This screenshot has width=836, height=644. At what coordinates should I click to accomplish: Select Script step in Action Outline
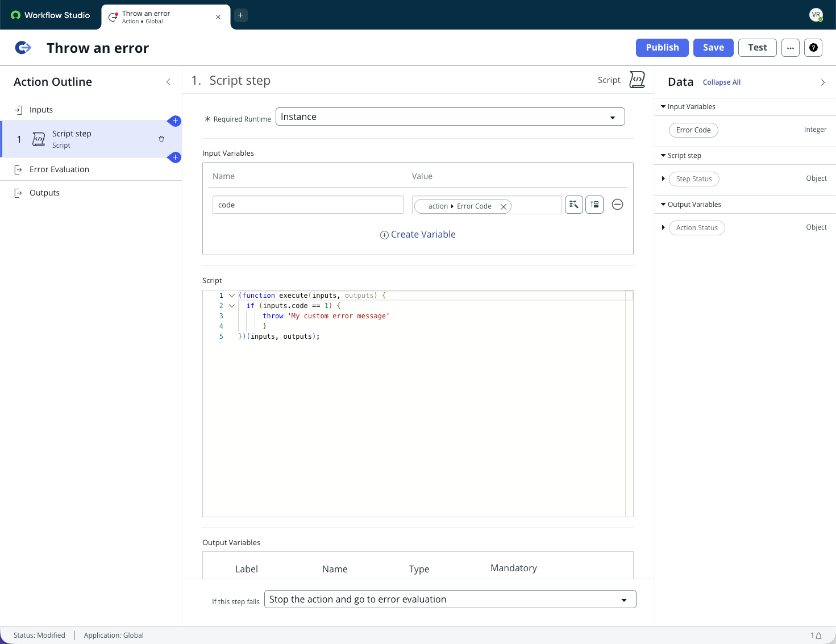[91, 139]
